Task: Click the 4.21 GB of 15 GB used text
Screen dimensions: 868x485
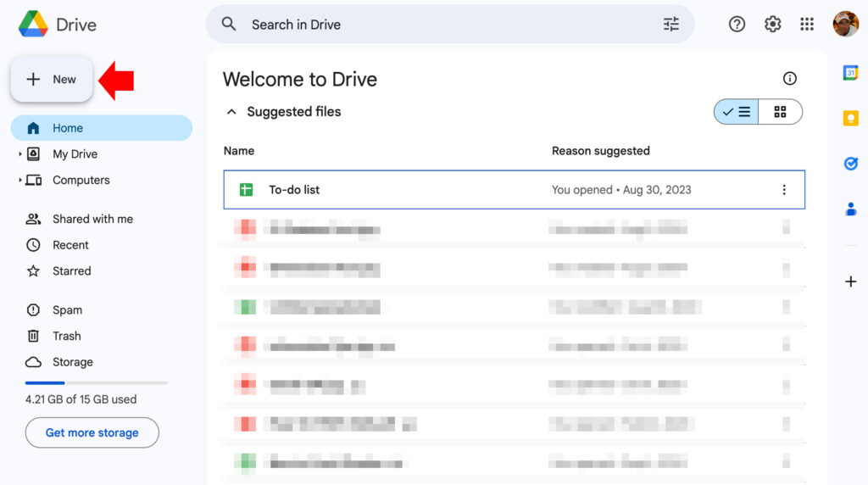Action: click(x=81, y=399)
